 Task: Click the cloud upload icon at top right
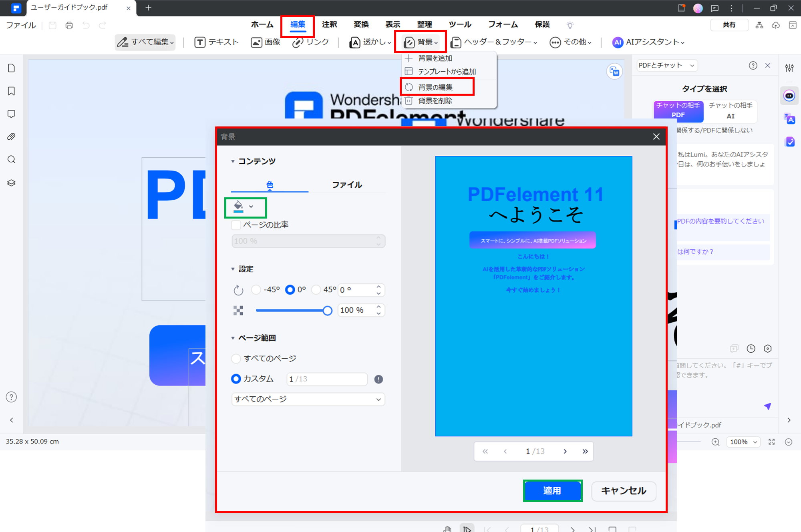pos(776,25)
